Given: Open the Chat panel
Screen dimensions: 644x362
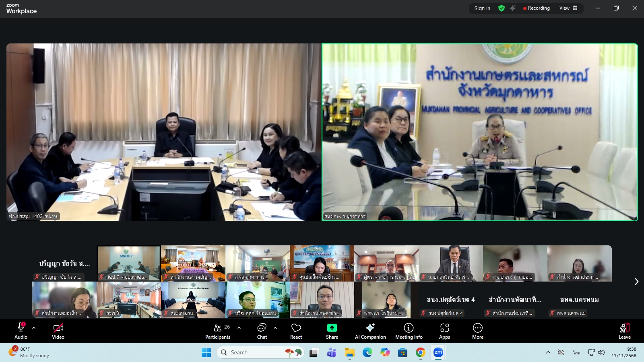Looking at the screenshot, I should (x=262, y=331).
